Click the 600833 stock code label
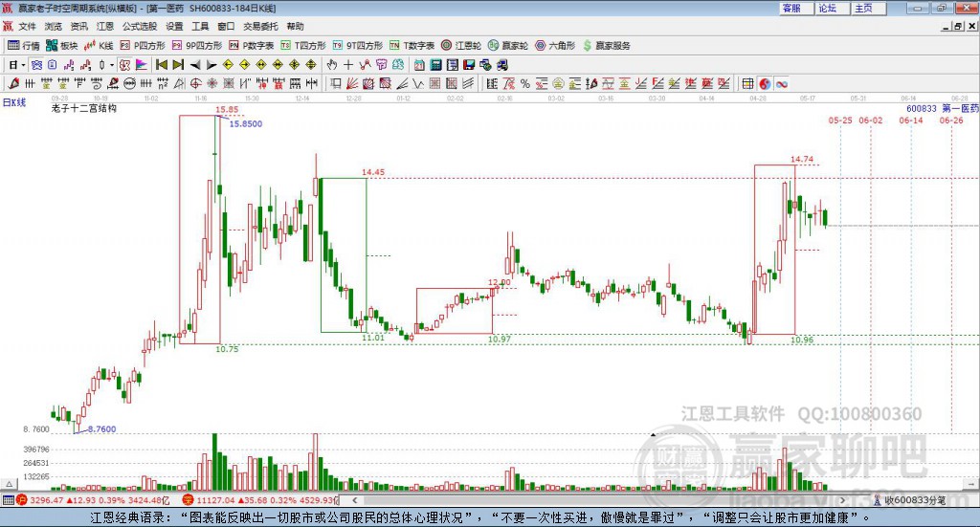 point(922,109)
